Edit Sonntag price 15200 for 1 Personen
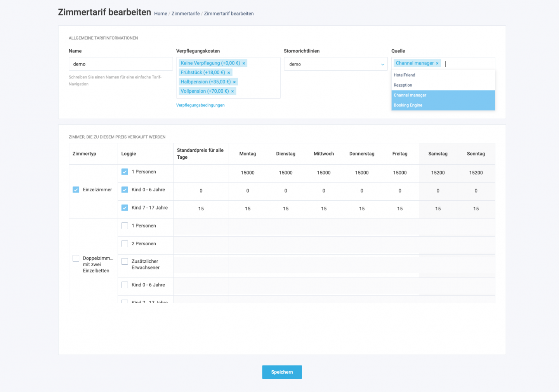 click(x=476, y=173)
